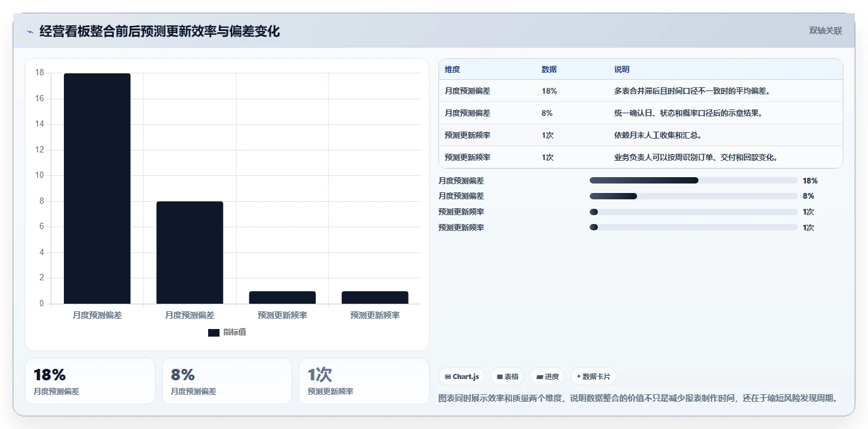Open the 8% 月度预测偏差 stat card

click(x=227, y=381)
